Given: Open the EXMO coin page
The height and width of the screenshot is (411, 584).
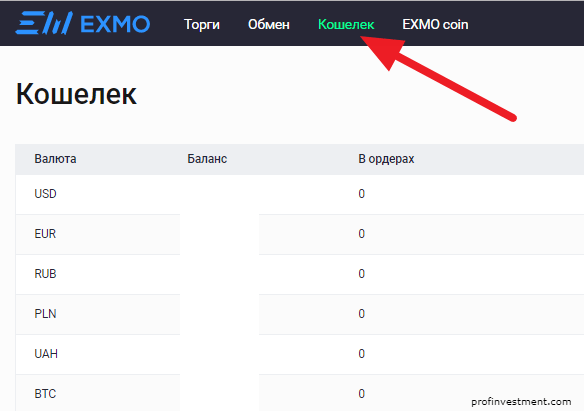Looking at the screenshot, I should click(435, 25).
